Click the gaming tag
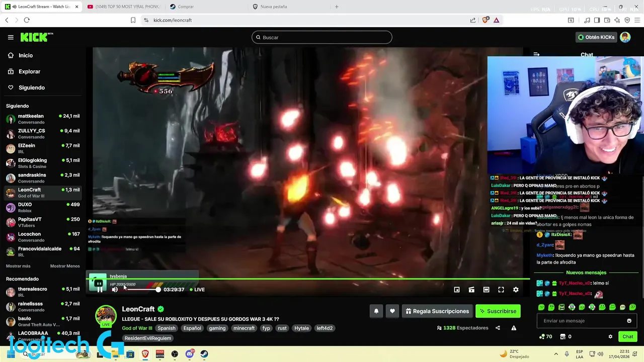The image size is (644, 362). tap(217, 328)
